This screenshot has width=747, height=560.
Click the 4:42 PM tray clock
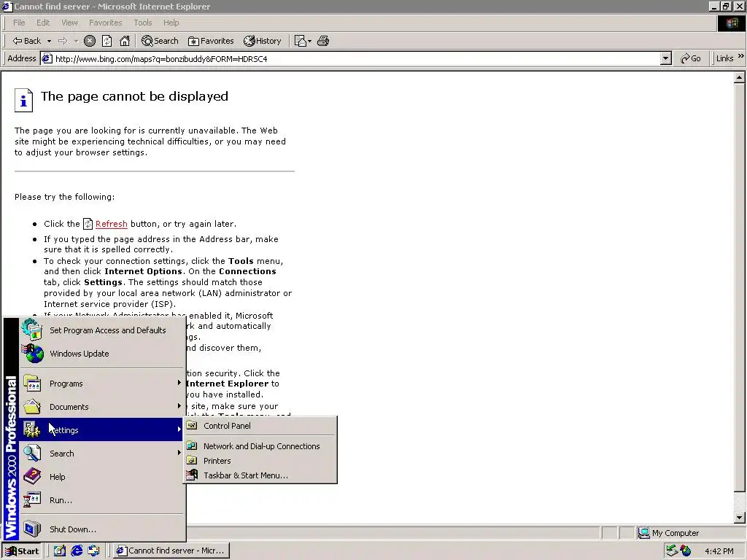click(719, 551)
